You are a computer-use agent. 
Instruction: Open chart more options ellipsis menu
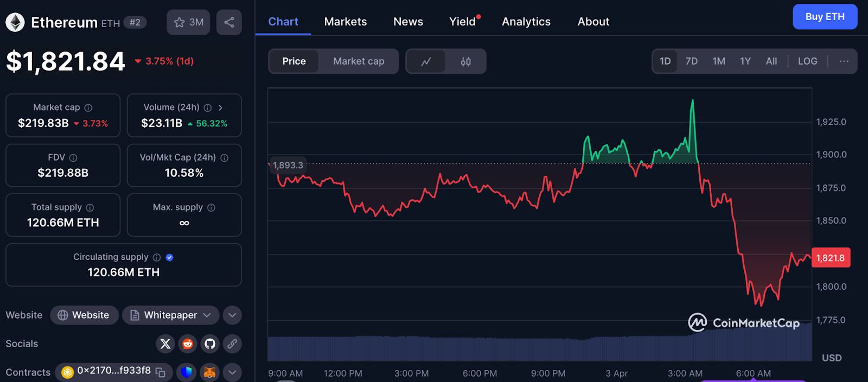844,61
